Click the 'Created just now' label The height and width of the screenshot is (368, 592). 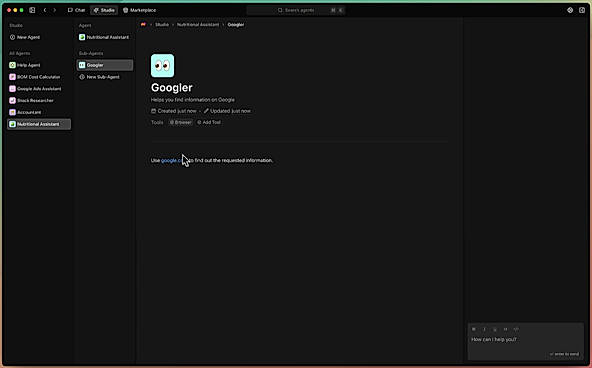pyautogui.click(x=174, y=111)
